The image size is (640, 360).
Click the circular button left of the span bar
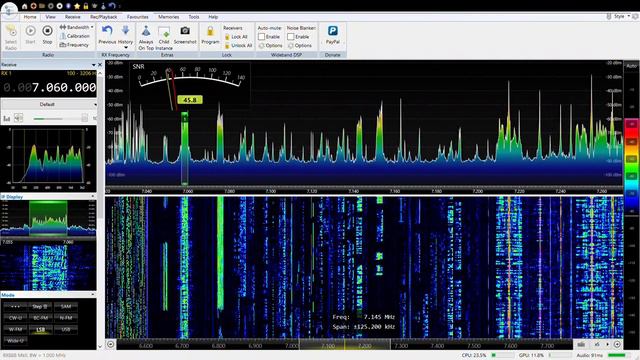tap(110, 344)
